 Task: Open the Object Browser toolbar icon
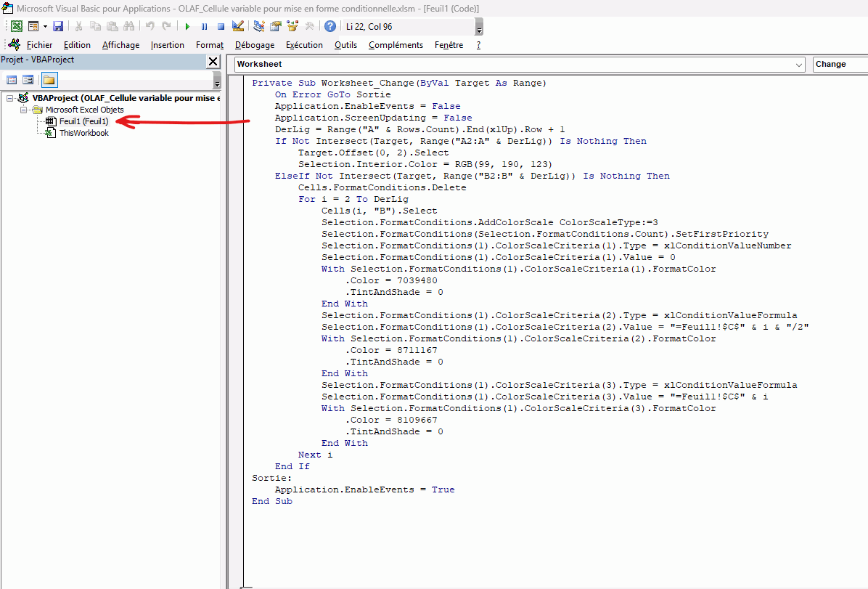(x=292, y=26)
